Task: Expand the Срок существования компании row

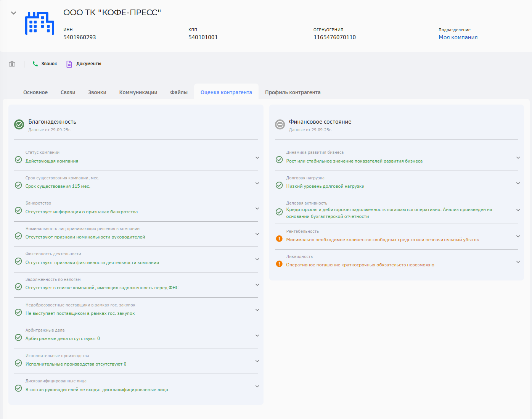Action: [257, 183]
